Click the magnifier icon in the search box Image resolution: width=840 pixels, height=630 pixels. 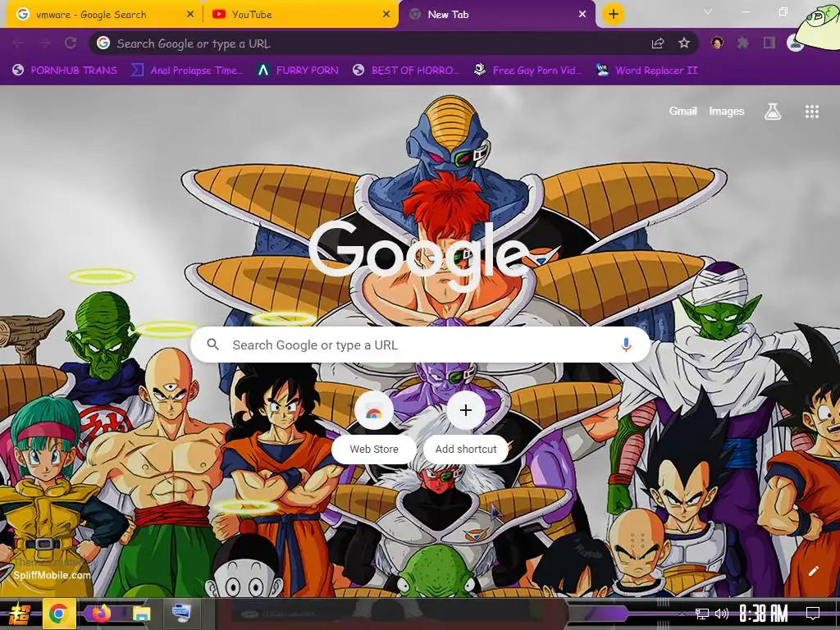tap(212, 345)
